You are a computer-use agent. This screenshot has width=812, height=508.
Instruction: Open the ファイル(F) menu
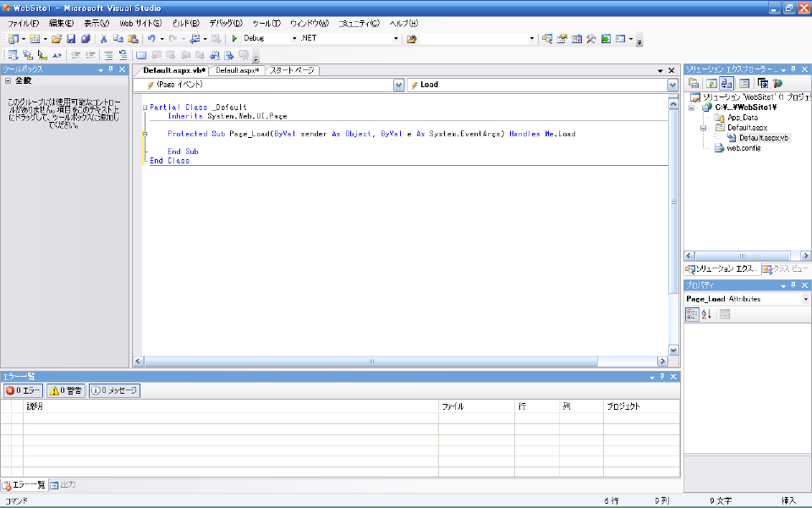click(23, 24)
